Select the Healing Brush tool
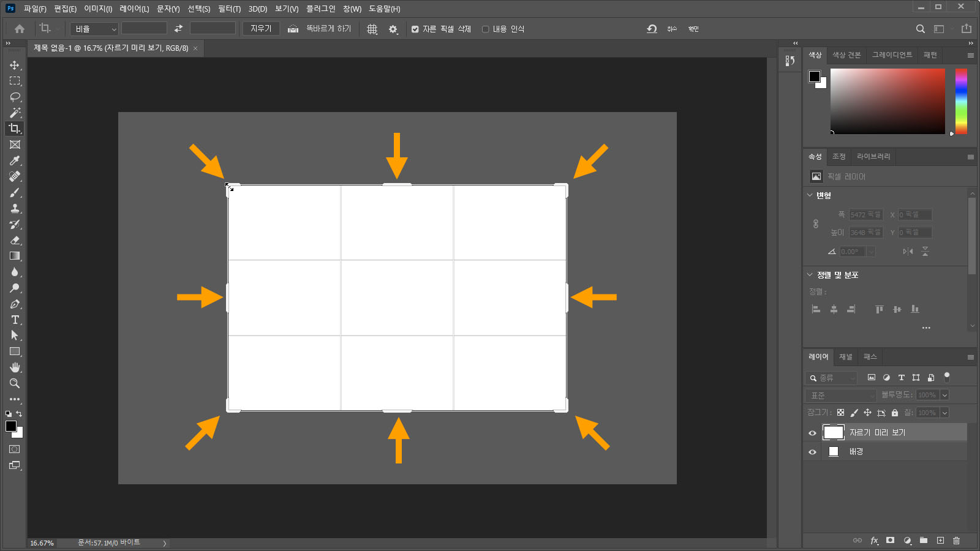Image resolution: width=980 pixels, height=551 pixels. coord(15,176)
